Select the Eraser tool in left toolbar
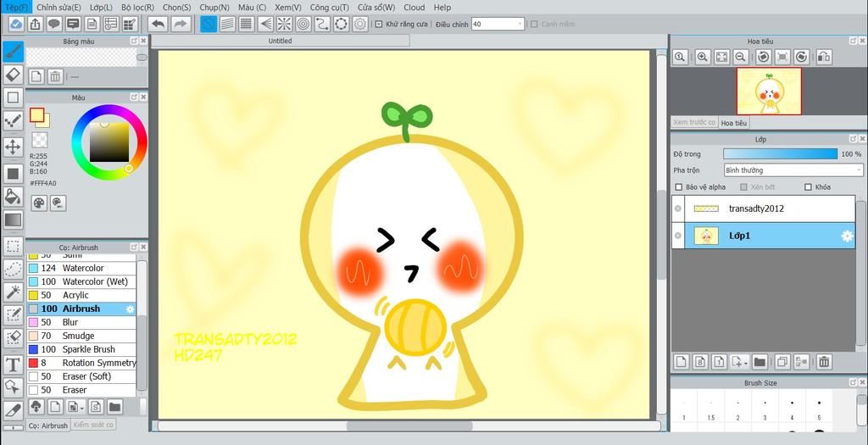Viewport: 868px width, 445px height. tap(14, 74)
